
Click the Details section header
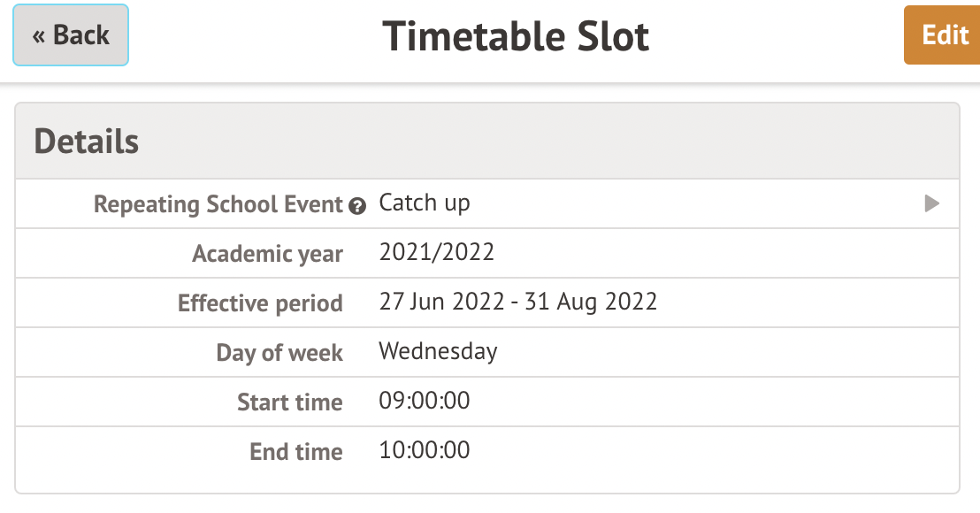point(87,142)
